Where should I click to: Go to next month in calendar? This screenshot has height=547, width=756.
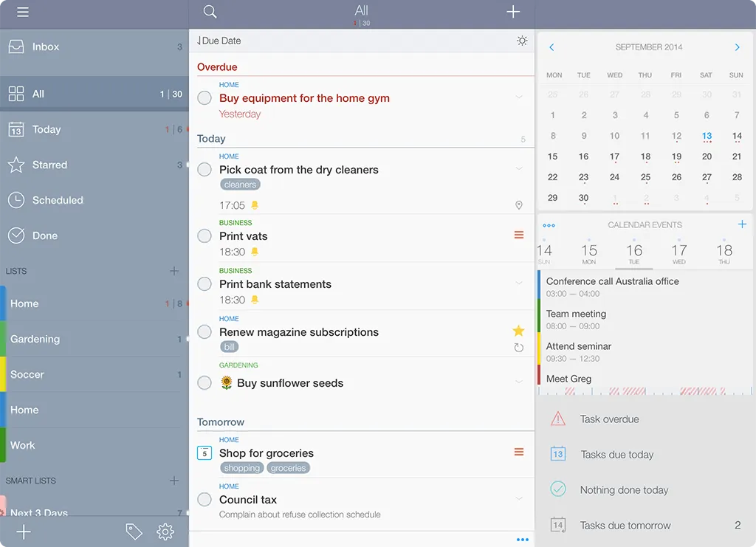point(737,47)
